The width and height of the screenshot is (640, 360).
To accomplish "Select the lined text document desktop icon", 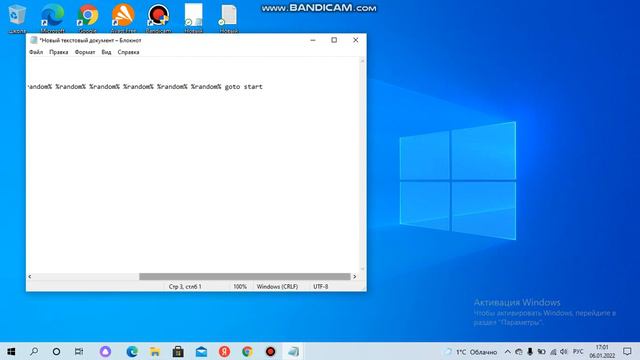I will tap(229, 18).
